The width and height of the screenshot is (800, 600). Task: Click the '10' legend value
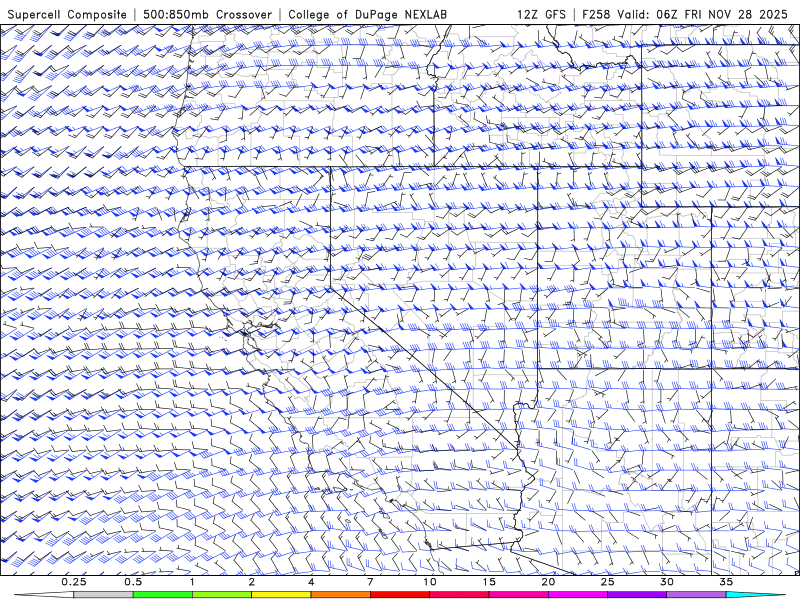(430, 582)
